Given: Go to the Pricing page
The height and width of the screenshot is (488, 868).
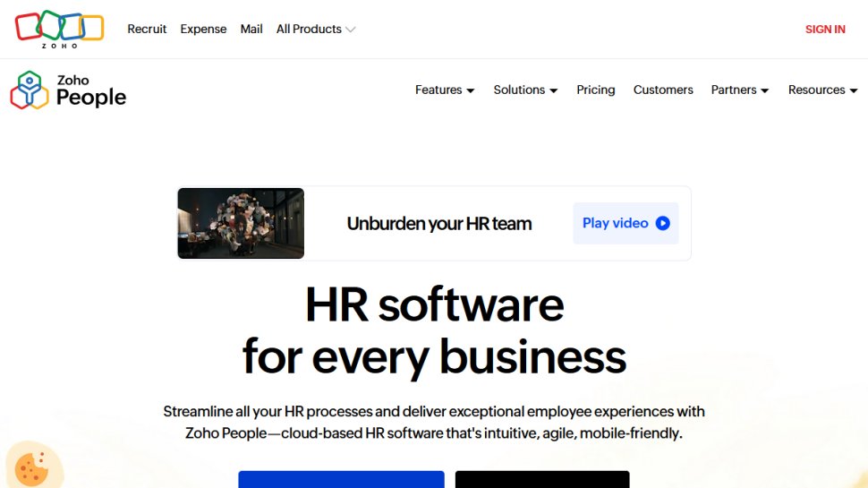Looking at the screenshot, I should (x=596, y=90).
